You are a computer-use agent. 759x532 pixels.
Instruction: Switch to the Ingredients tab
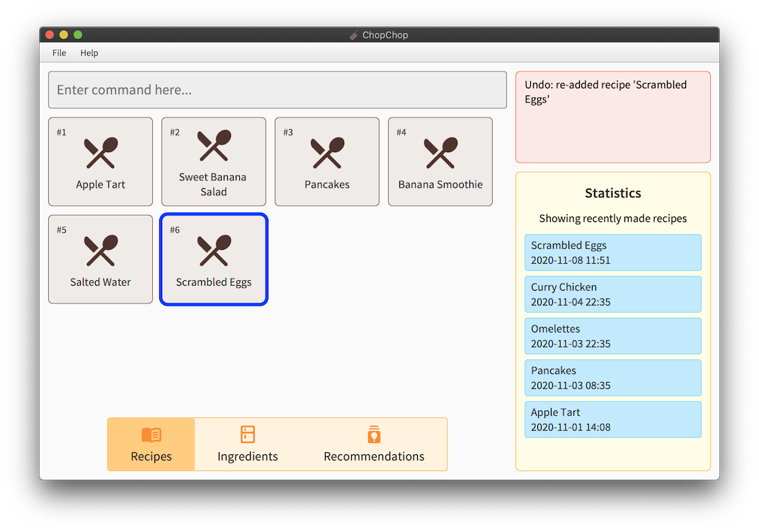tap(248, 444)
